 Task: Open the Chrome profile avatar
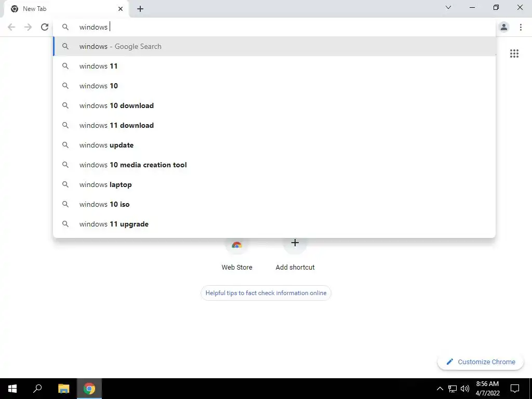click(504, 27)
